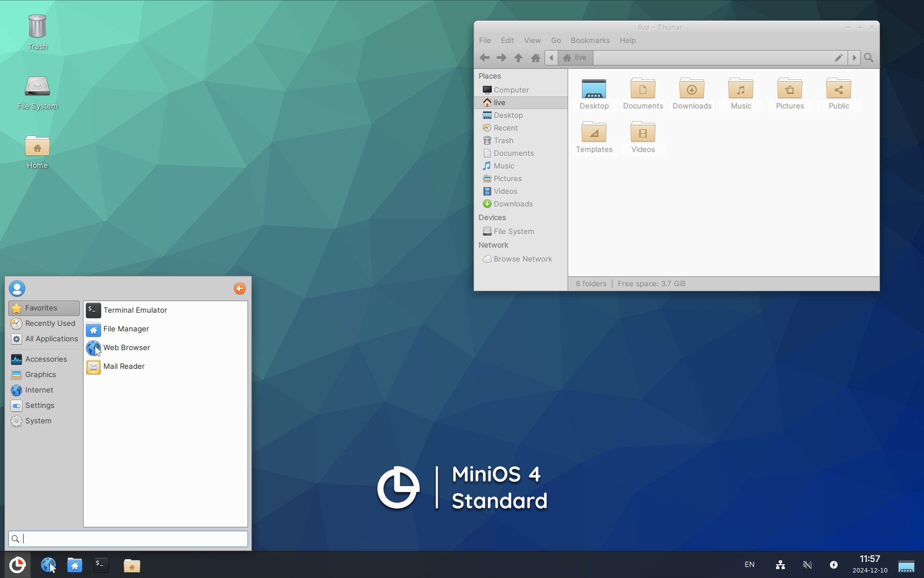Select Trash in Places sidebar

point(521,140)
